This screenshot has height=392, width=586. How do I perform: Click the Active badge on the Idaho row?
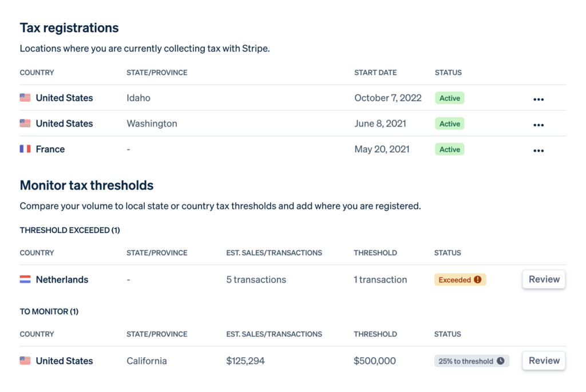click(449, 98)
